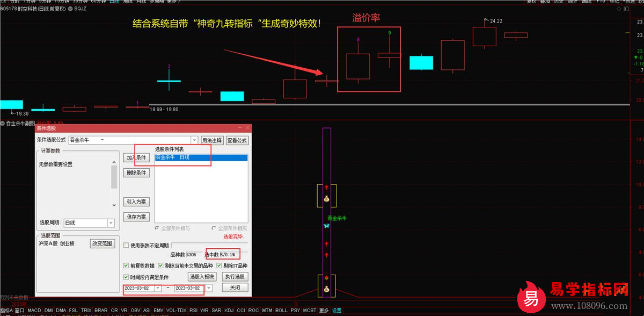This screenshot has width=644, height=316.
Task: Select the 全部条件相或 radio button
Action: tap(214, 228)
